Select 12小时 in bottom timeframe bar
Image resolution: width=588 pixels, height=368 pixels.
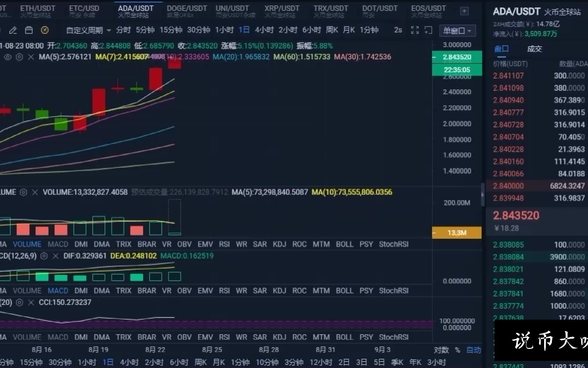[x=321, y=362]
